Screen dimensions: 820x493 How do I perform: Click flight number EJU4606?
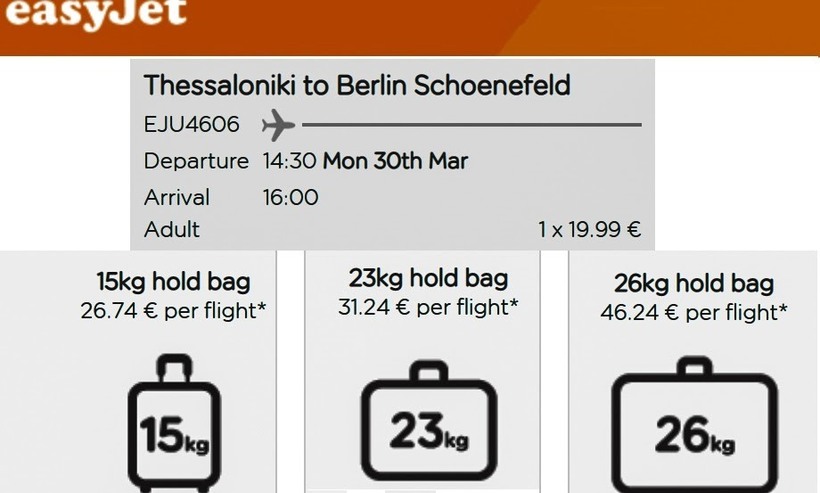tap(191, 125)
